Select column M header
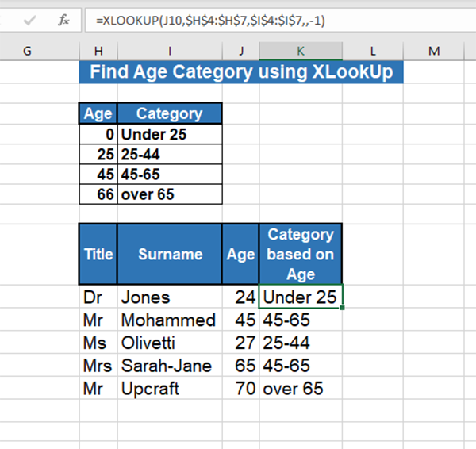Screen dimensions: 476x449 tap(434, 51)
